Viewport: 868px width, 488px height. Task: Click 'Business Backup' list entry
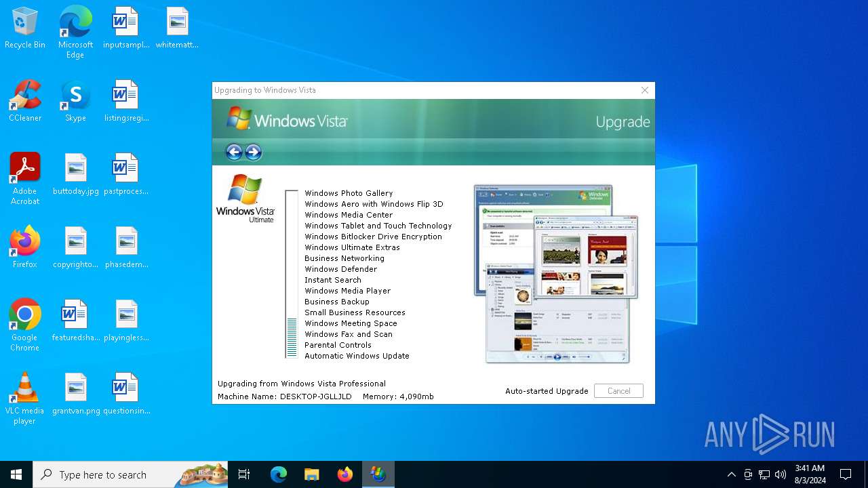point(337,302)
